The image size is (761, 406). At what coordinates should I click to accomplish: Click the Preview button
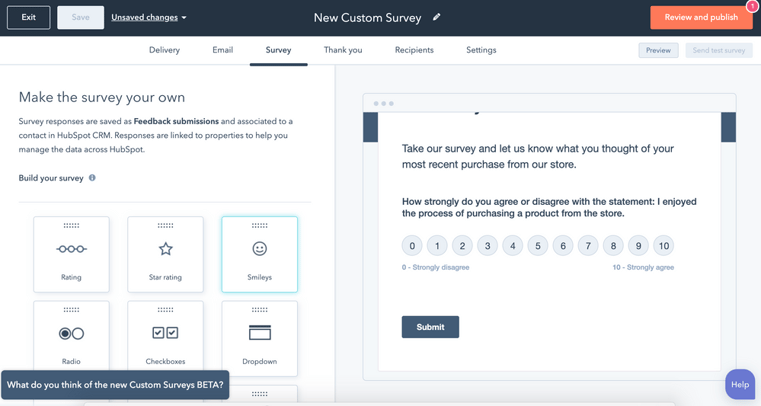658,50
